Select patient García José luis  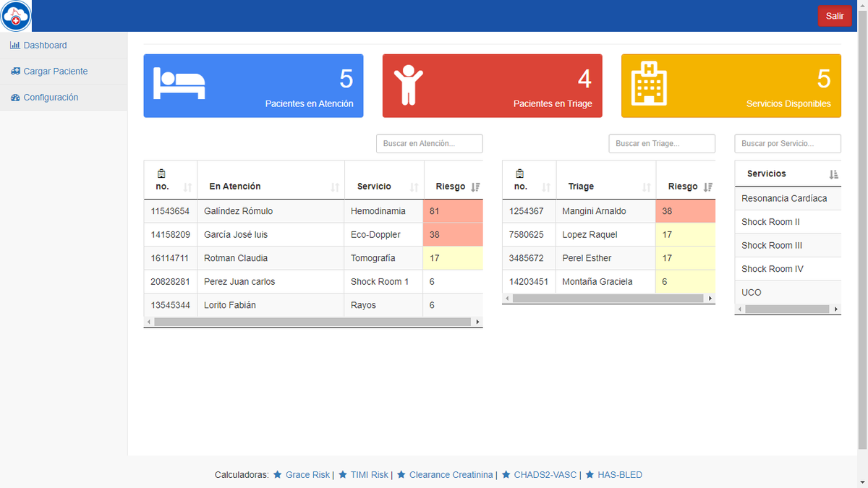coord(236,234)
